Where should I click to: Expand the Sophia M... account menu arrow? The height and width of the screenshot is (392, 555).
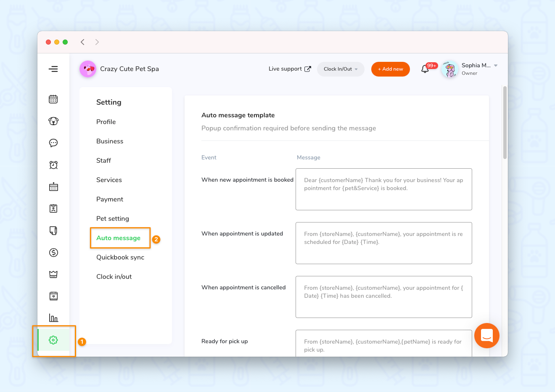(x=496, y=66)
